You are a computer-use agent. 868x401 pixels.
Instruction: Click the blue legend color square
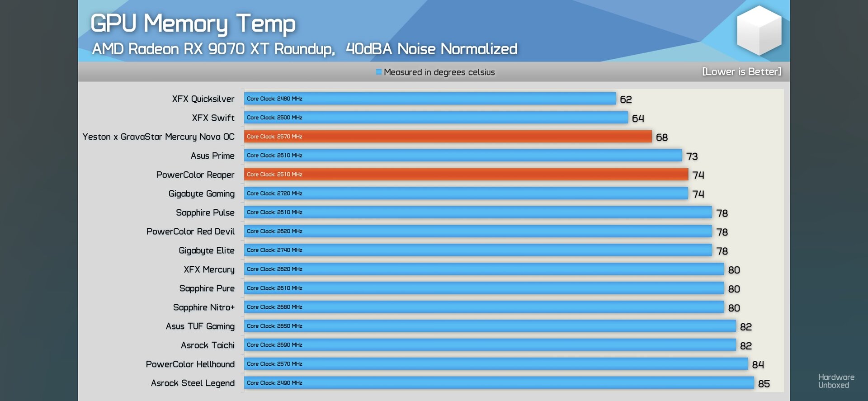[x=379, y=72]
